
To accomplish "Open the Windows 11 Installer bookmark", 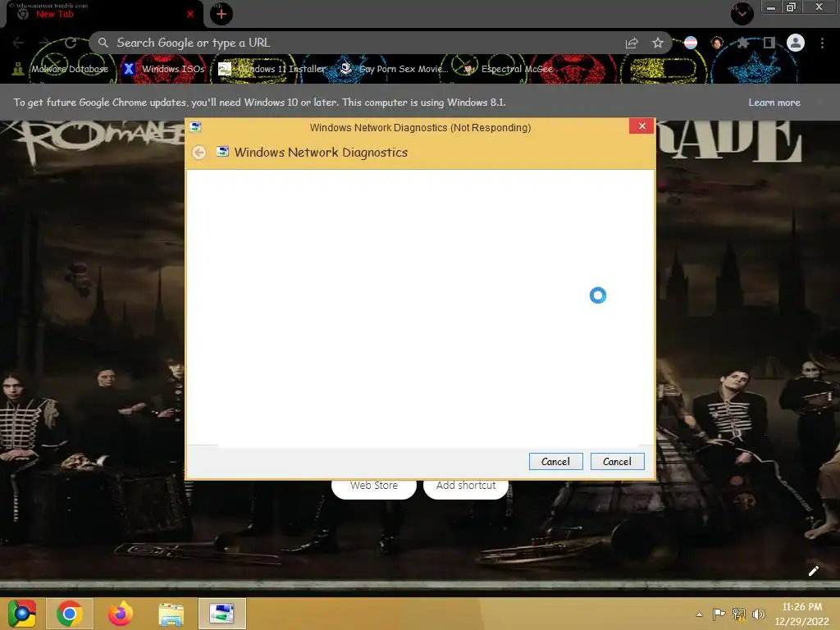I will coord(272,69).
